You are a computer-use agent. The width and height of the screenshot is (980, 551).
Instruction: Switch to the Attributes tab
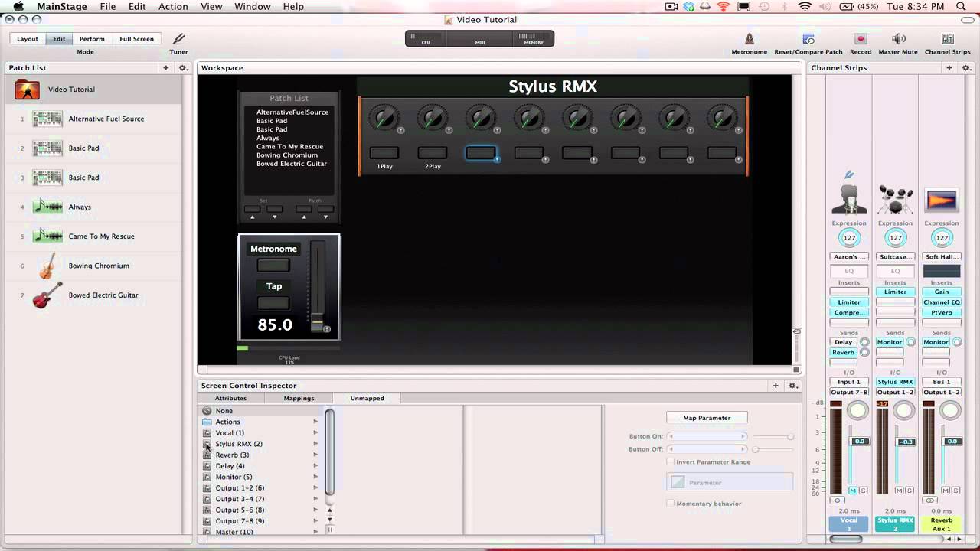(230, 398)
